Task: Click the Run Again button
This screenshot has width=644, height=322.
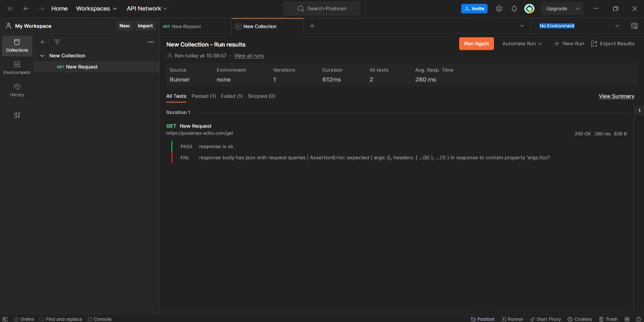Action: click(x=477, y=44)
